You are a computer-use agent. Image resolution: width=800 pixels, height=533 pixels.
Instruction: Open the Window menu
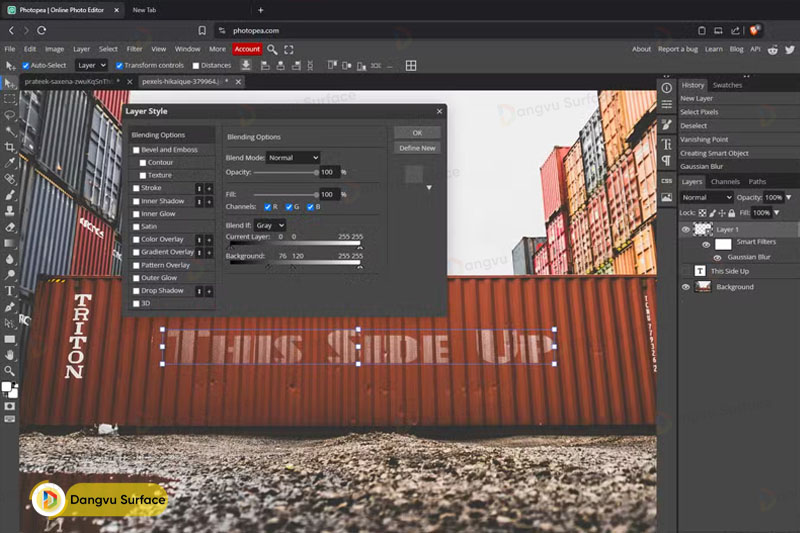click(x=187, y=49)
